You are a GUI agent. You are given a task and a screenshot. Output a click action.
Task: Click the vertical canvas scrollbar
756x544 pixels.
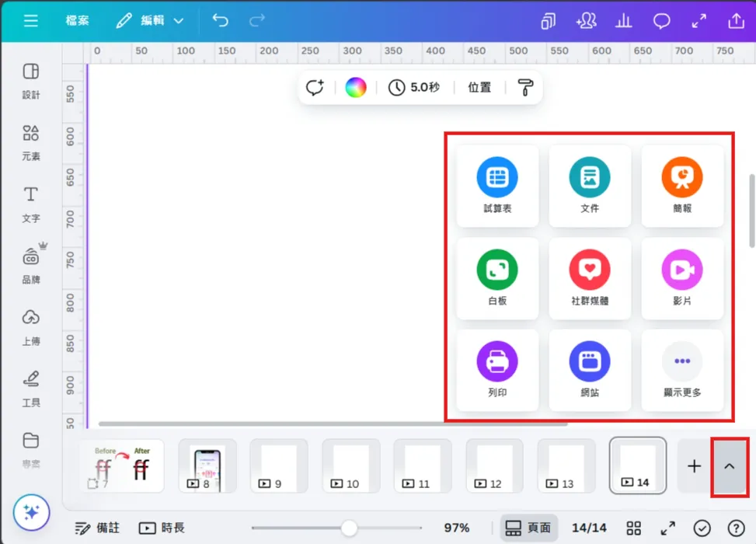752,211
